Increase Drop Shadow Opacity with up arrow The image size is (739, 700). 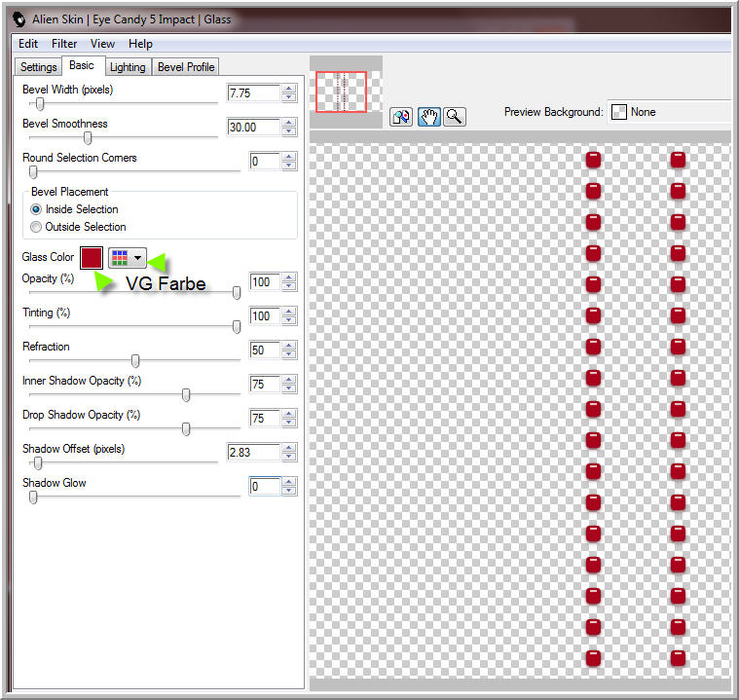(x=289, y=414)
